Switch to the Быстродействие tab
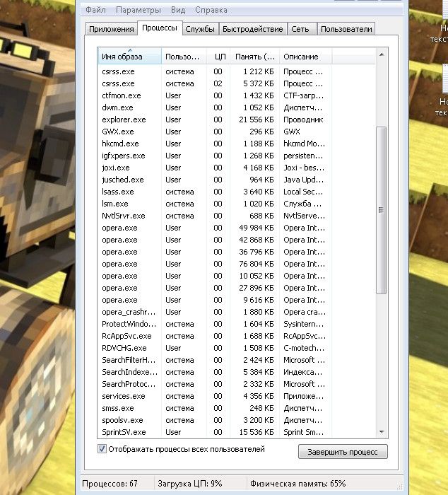This screenshot has width=448, height=495. (253, 29)
